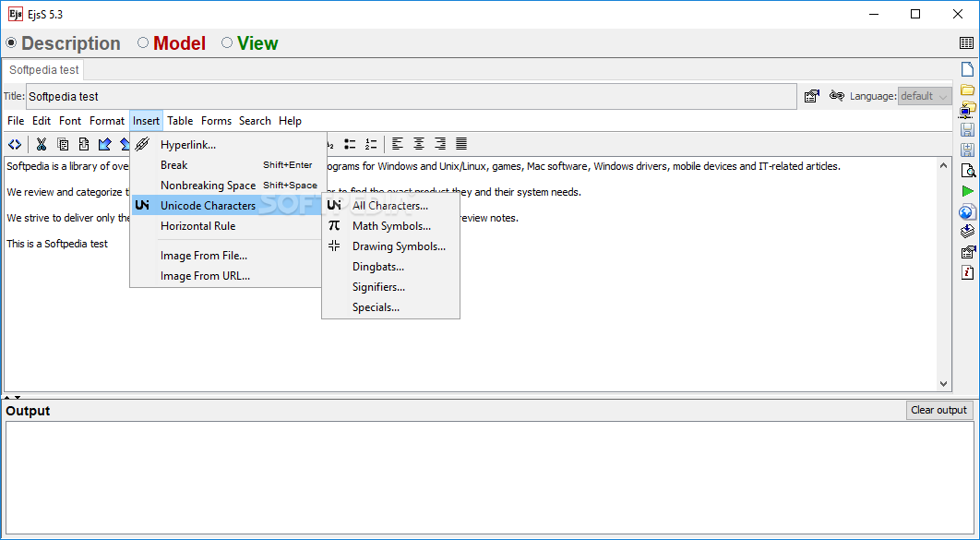Open the Search menu
The width and height of the screenshot is (980, 540).
point(255,121)
